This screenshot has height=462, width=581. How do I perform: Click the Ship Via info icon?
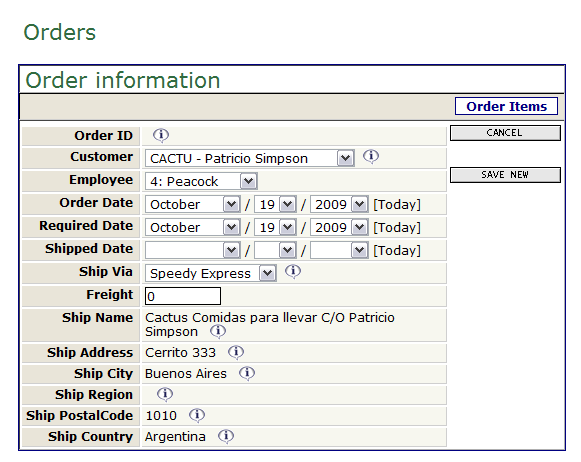pyautogui.click(x=293, y=272)
